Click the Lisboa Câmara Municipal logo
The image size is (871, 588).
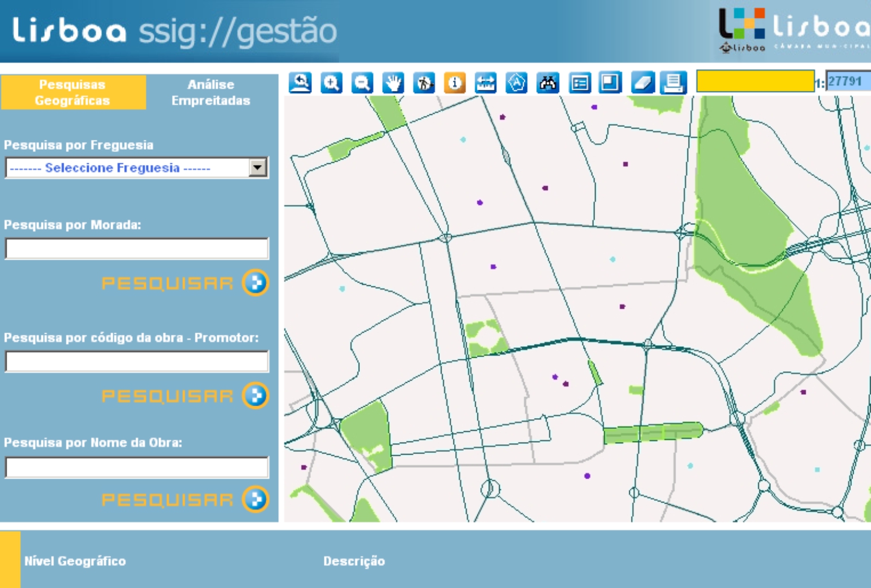tap(794, 30)
